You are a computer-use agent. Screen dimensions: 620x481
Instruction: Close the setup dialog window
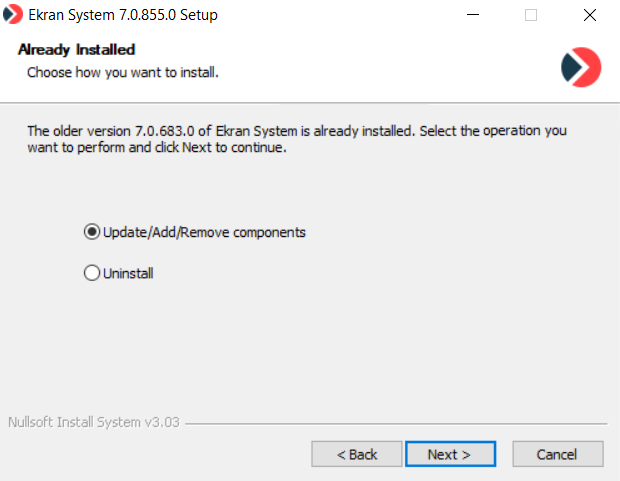pos(590,15)
